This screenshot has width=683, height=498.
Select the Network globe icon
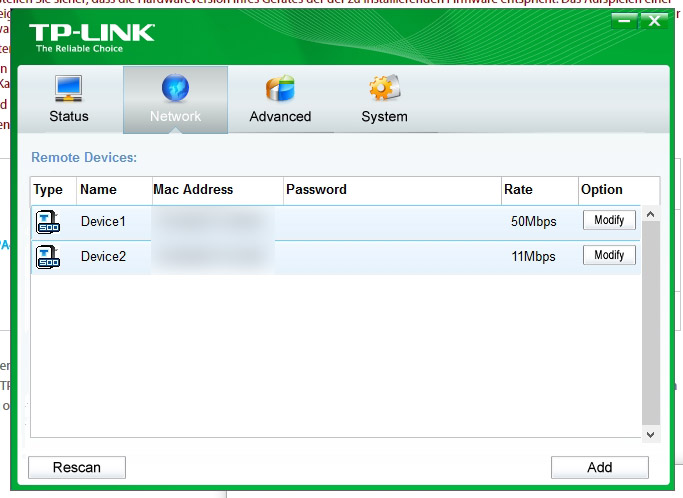click(175, 89)
